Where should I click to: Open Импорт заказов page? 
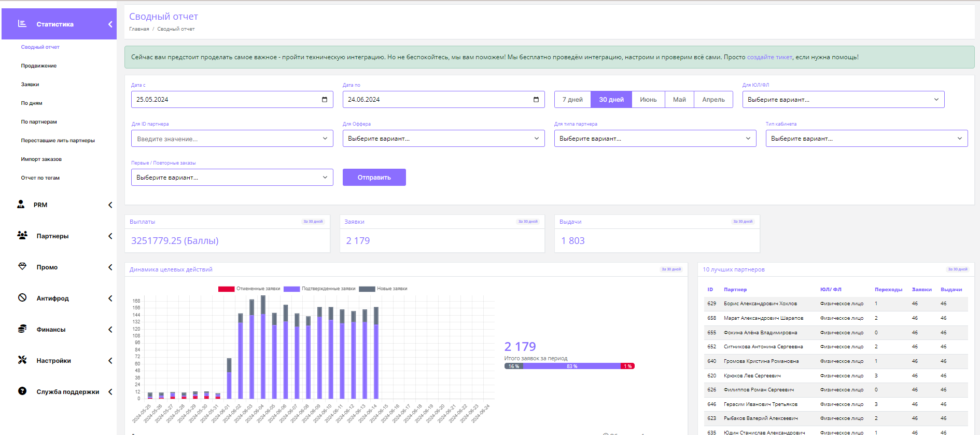point(41,159)
